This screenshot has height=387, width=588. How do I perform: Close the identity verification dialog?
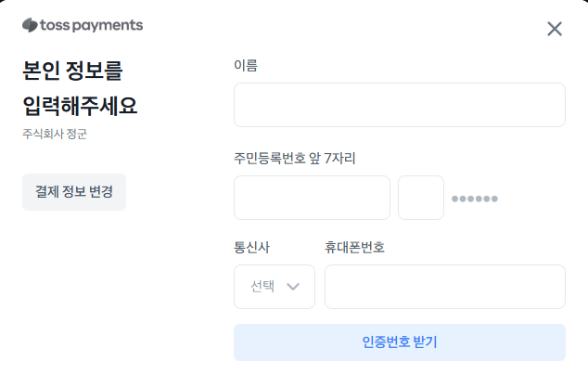click(x=555, y=29)
